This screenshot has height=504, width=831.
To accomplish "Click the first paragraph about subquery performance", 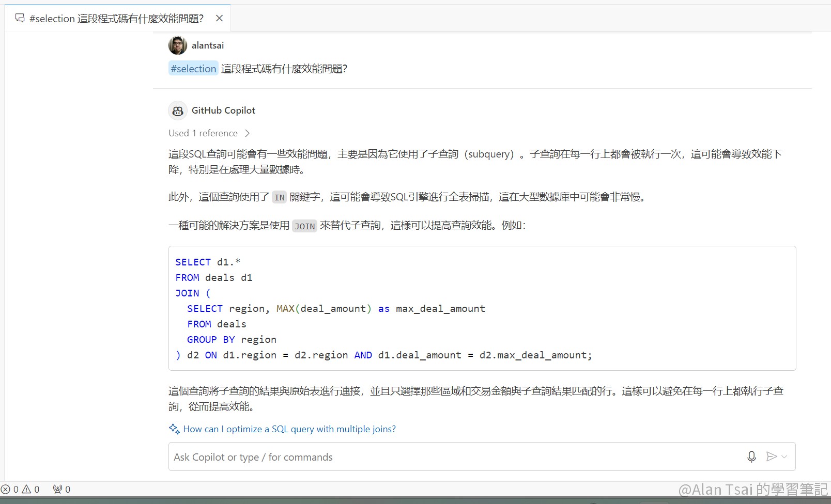I will click(x=475, y=162).
